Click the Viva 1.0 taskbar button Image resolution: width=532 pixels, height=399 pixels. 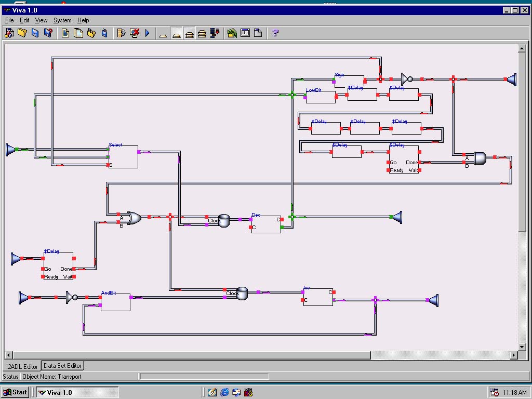point(77,392)
